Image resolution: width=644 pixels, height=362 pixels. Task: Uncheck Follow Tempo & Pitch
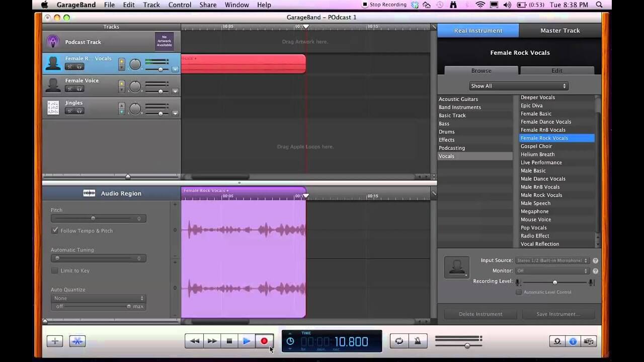coord(55,230)
